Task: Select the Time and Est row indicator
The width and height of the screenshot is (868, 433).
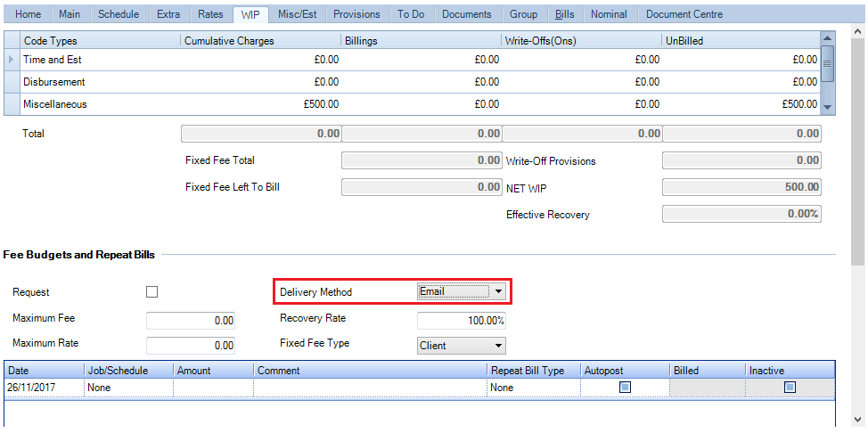Action: pos(12,59)
